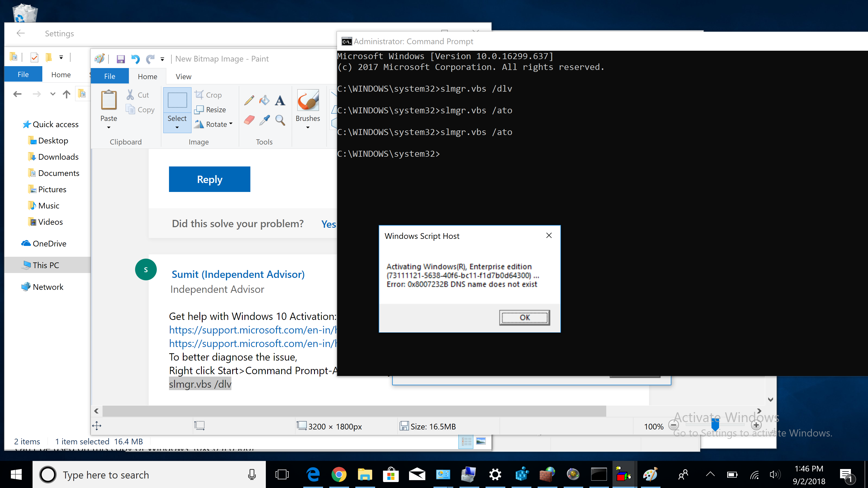Open Google Chrome from taskbar
Image resolution: width=868 pixels, height=488 pixels.
click(339, 475)
